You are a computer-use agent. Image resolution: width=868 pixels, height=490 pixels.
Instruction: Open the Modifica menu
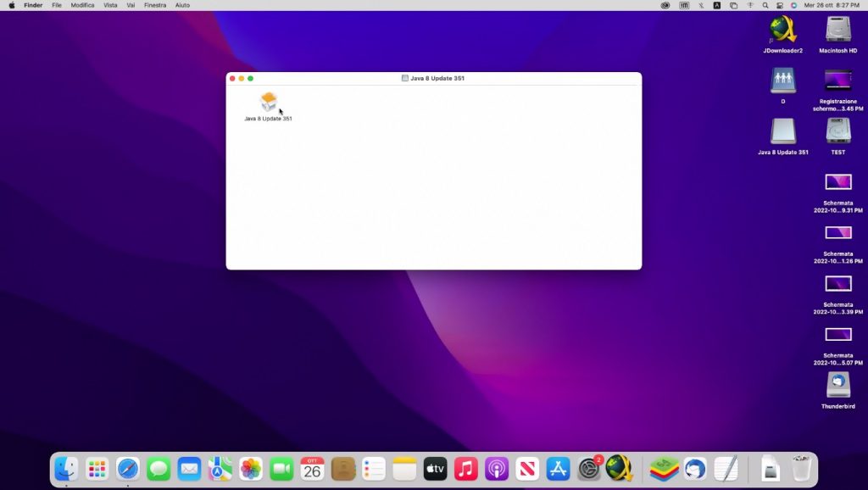tap(82, 5)
